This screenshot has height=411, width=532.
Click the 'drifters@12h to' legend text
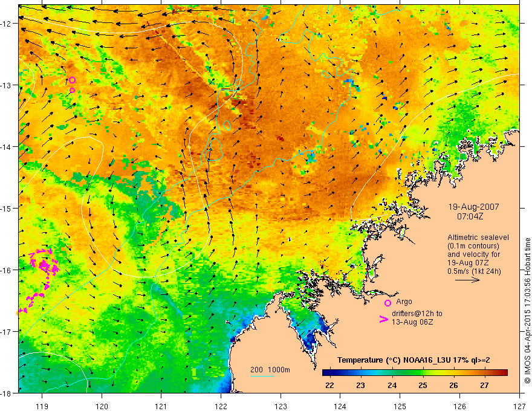[x=417, y=313]
